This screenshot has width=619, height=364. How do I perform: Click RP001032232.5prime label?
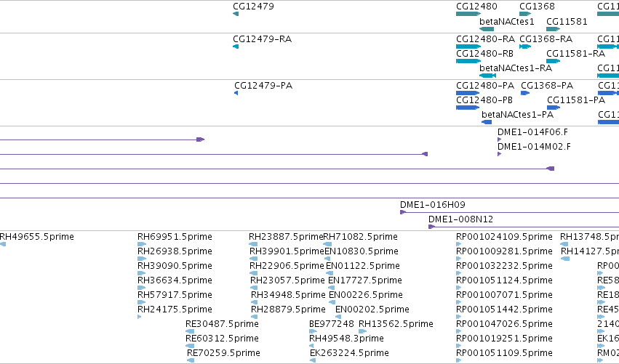coord(504,266)
